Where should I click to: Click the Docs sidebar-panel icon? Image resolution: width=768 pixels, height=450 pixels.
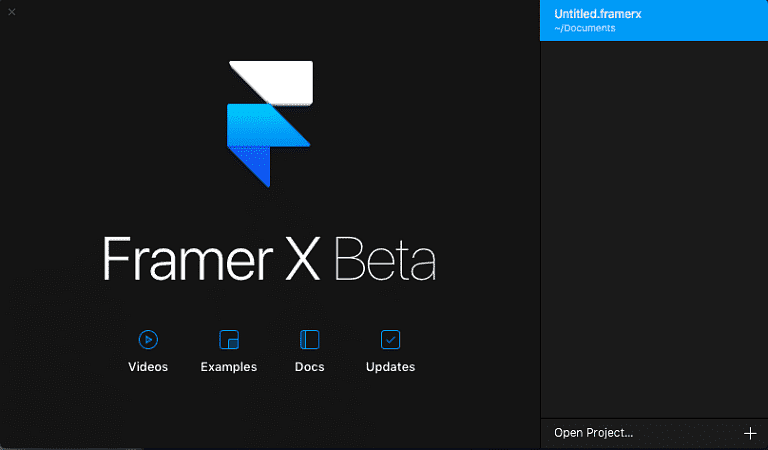pyautogui.click(x=310, y=340)
